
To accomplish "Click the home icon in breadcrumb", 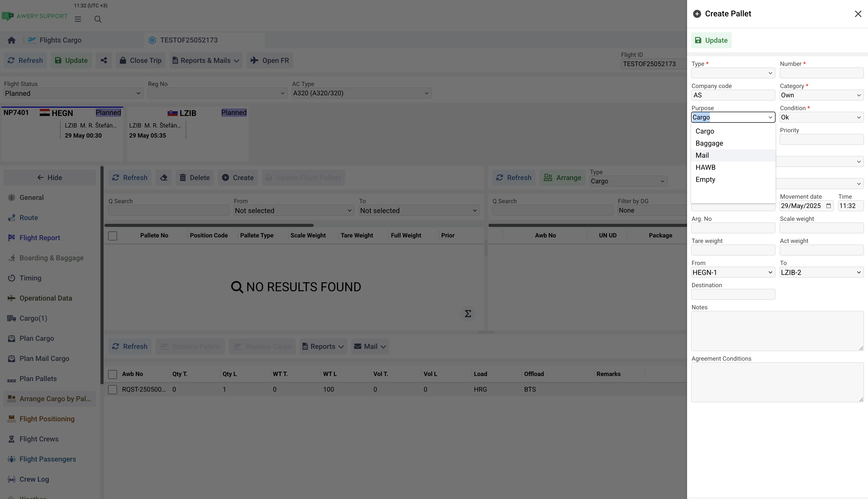I will tap(11, 40).
